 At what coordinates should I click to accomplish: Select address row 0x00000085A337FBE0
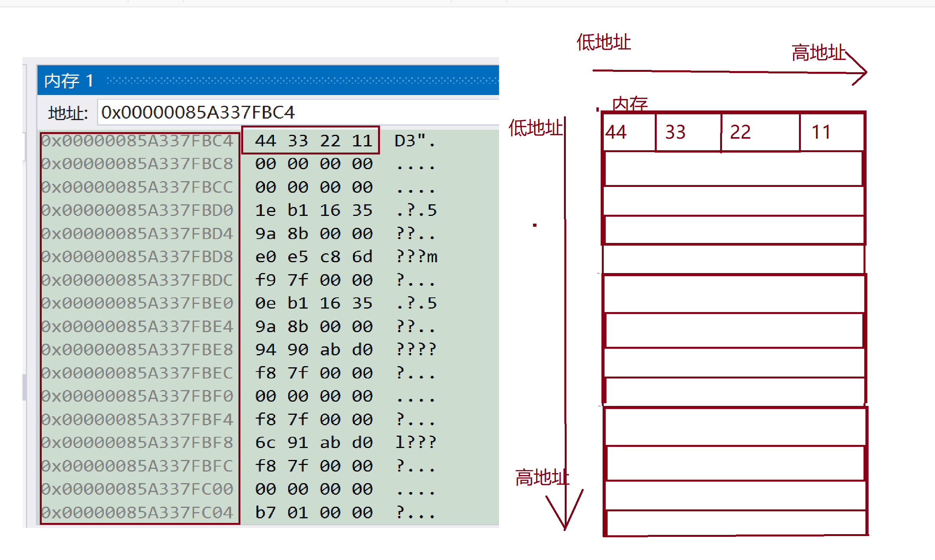pyautogui.click(x=137, y=303)
